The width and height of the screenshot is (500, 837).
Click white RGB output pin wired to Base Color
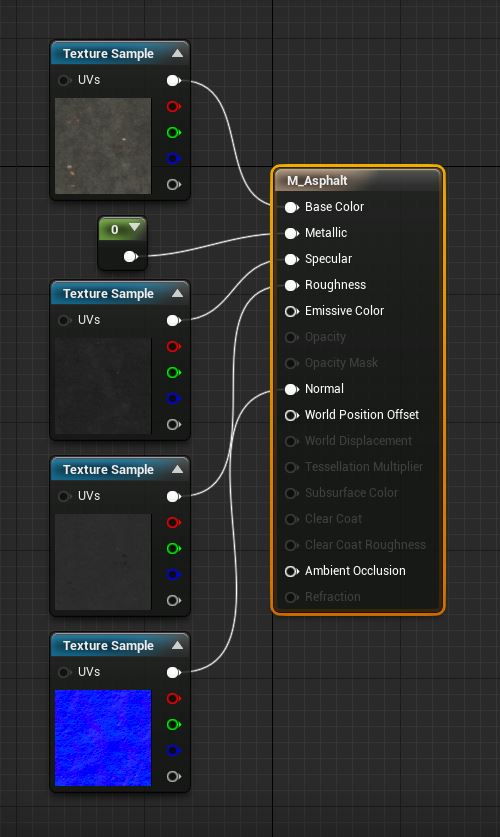(x=173, y=81)
